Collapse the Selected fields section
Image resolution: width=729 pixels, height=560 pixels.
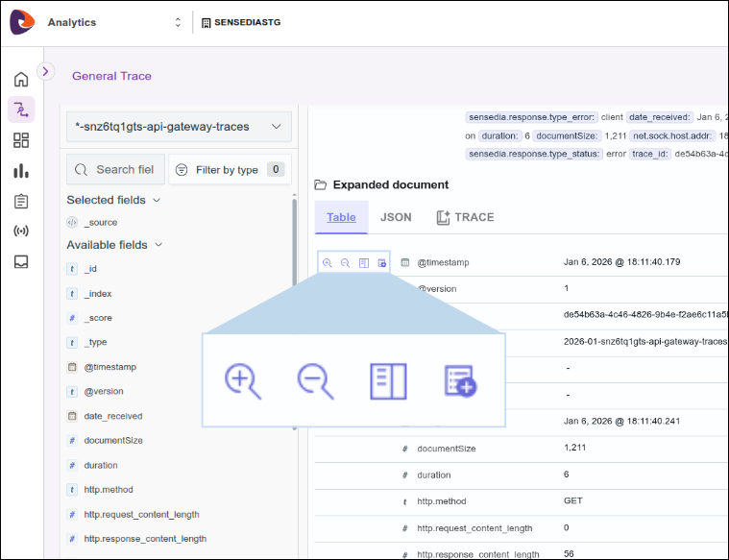(157, 200)
